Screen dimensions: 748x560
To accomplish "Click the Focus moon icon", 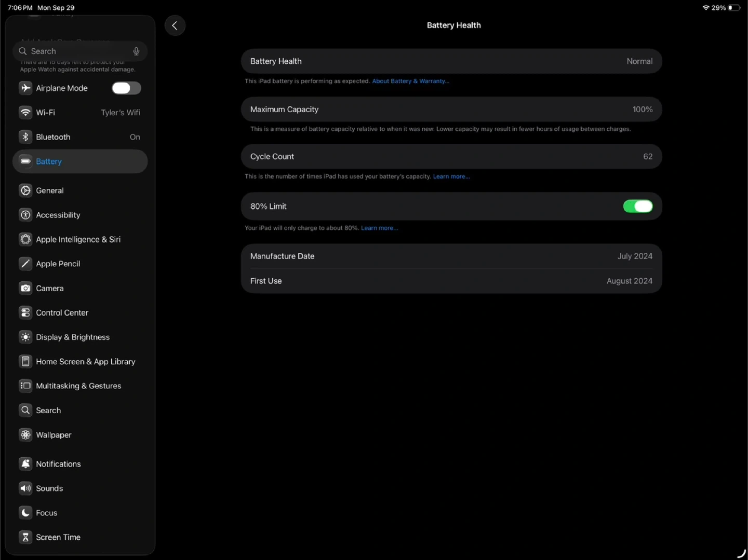I will point(25,513).
